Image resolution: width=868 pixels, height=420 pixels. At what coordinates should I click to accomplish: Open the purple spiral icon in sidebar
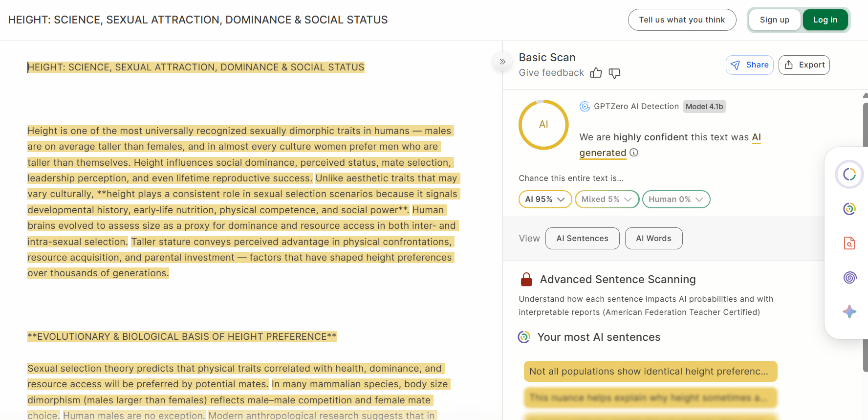click(849, 277)
